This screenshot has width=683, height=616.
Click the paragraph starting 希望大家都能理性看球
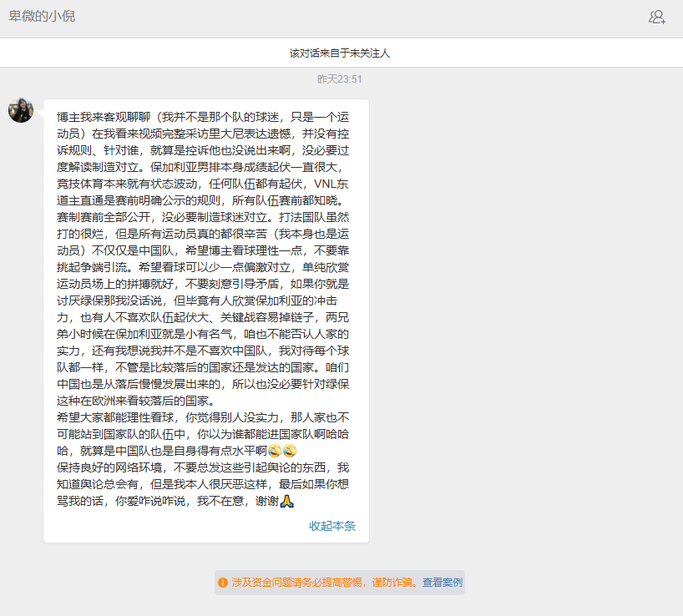click(203, 434)
